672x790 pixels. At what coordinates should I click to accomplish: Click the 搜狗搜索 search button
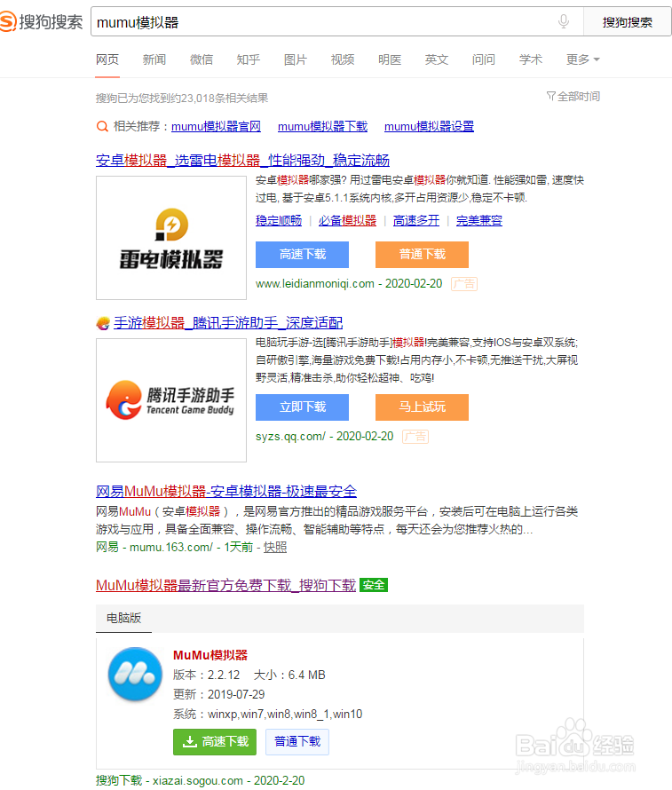pos(627,22)
